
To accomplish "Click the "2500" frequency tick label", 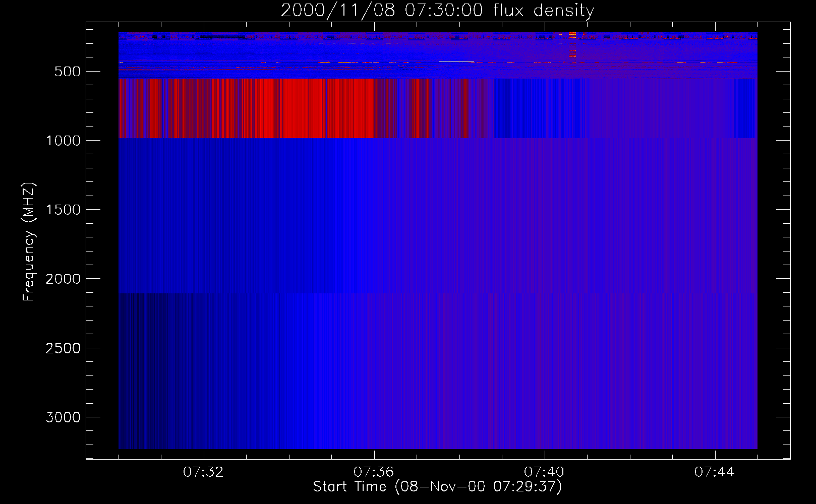I will tap(63, 348).
